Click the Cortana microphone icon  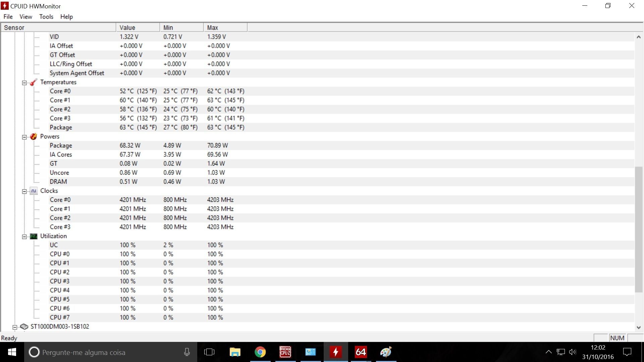187,352
